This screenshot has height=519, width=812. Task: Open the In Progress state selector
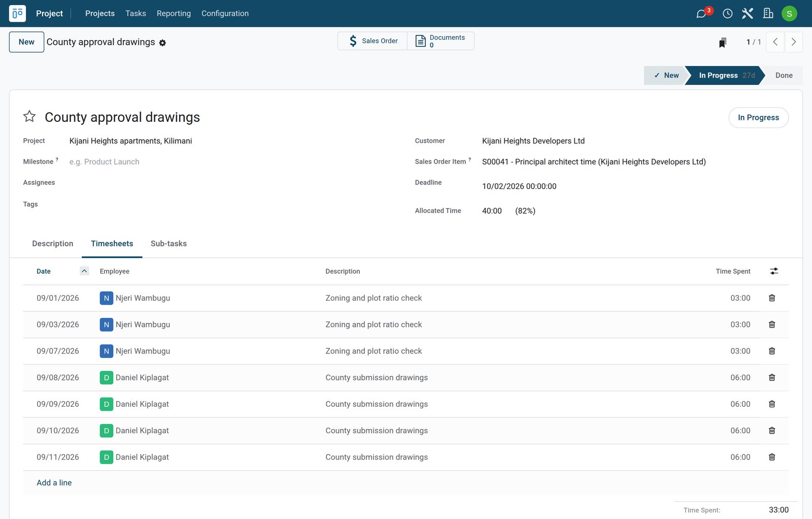click(758, 117)
